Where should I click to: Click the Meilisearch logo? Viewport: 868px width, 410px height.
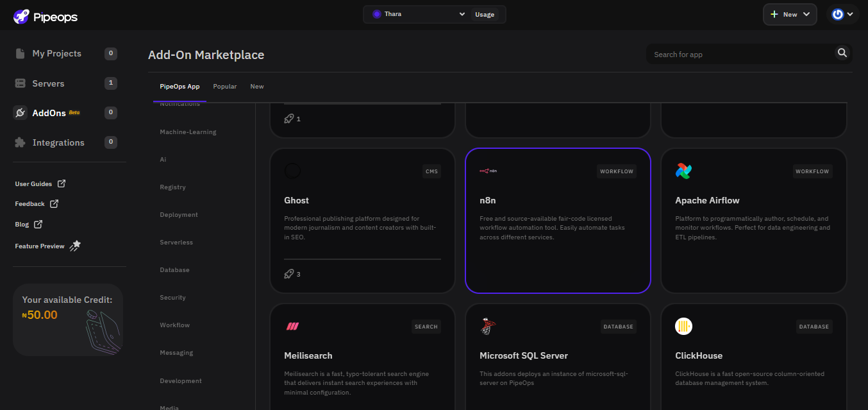click(x=292, y=327)
